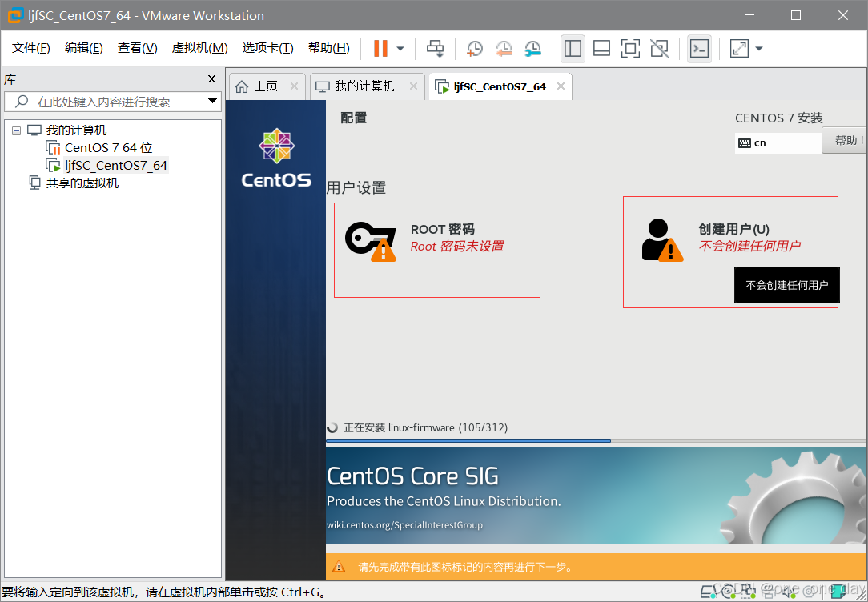Click the CentOS logo in installer sidebar

[276, 159]
